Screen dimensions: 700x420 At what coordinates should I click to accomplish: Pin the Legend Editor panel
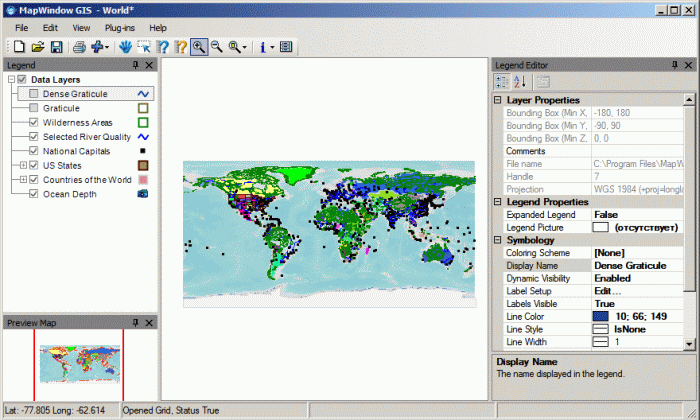(x=675, y=65)
